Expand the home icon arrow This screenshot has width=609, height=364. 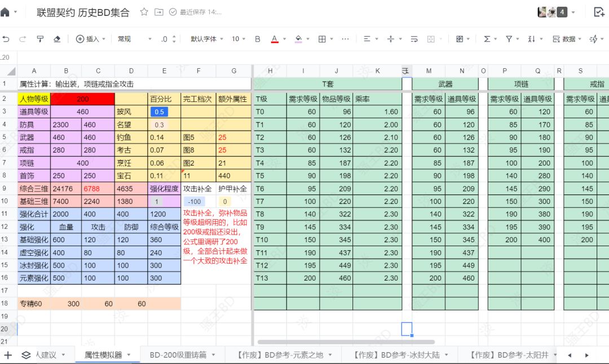(x=16, y=12)
